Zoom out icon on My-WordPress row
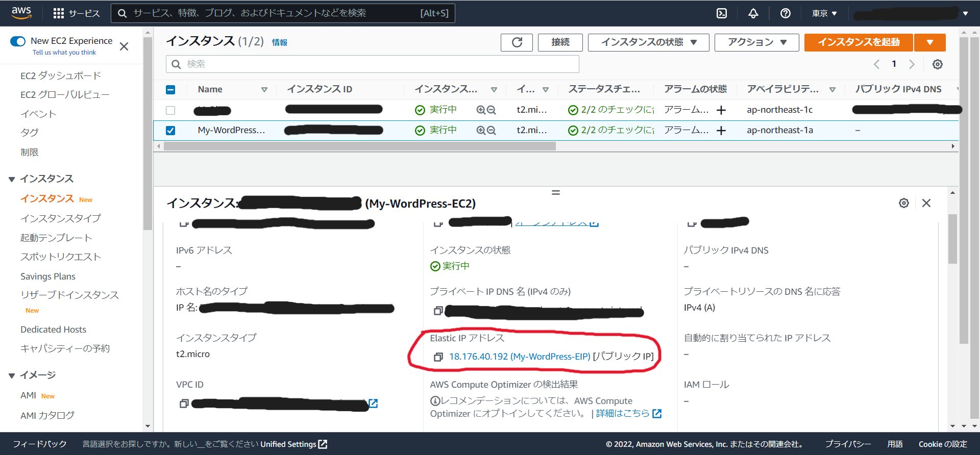 tap(491, 130)
